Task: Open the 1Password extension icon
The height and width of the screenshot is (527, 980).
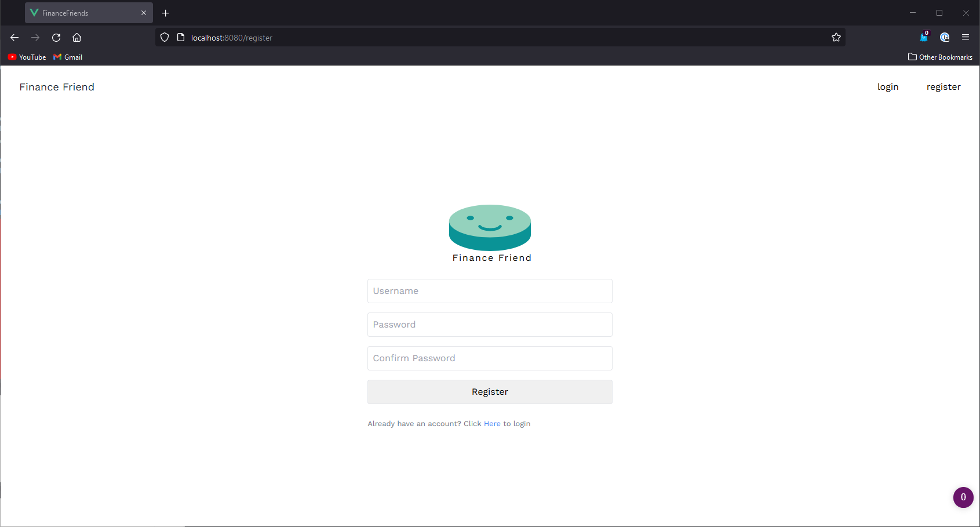Action: coord(945,37)
